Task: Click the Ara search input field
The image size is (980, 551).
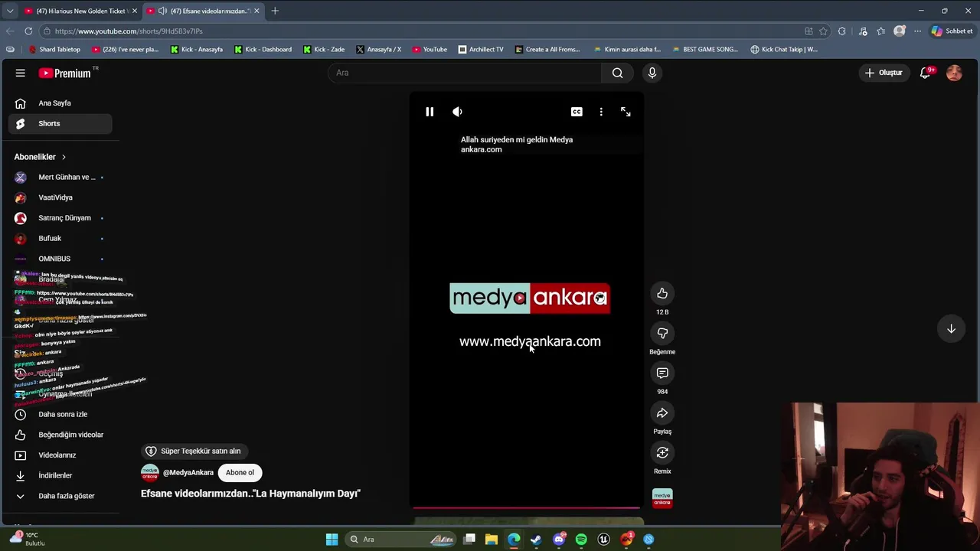Action: pos(465,73)
